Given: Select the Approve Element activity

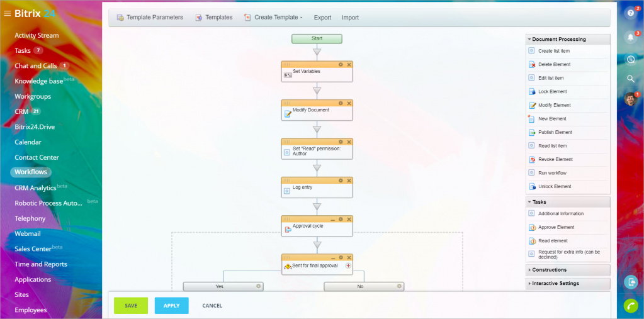Looking at the screenshot, I should pyautogui.click(x=556, y=227).
